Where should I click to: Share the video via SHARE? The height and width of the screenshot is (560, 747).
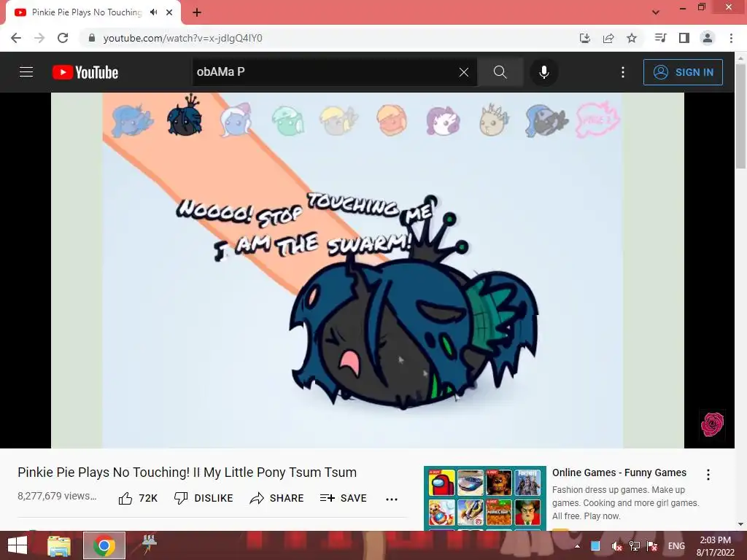(x=276, y=498)
